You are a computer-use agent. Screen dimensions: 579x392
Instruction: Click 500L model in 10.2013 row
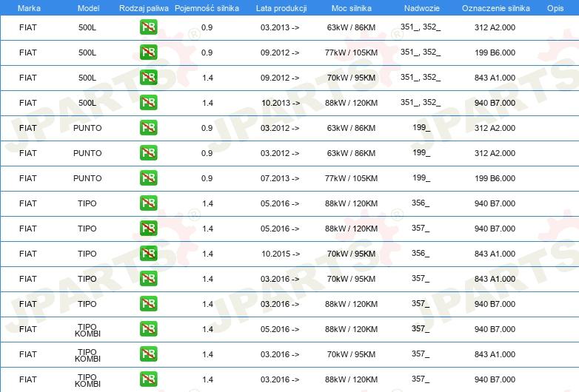(x=87, y=103)
